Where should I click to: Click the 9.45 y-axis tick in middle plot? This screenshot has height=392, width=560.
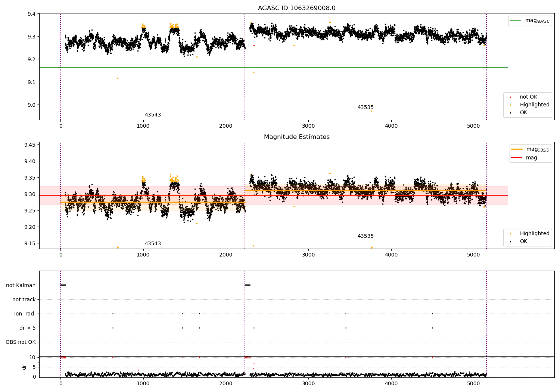[30, 145]
